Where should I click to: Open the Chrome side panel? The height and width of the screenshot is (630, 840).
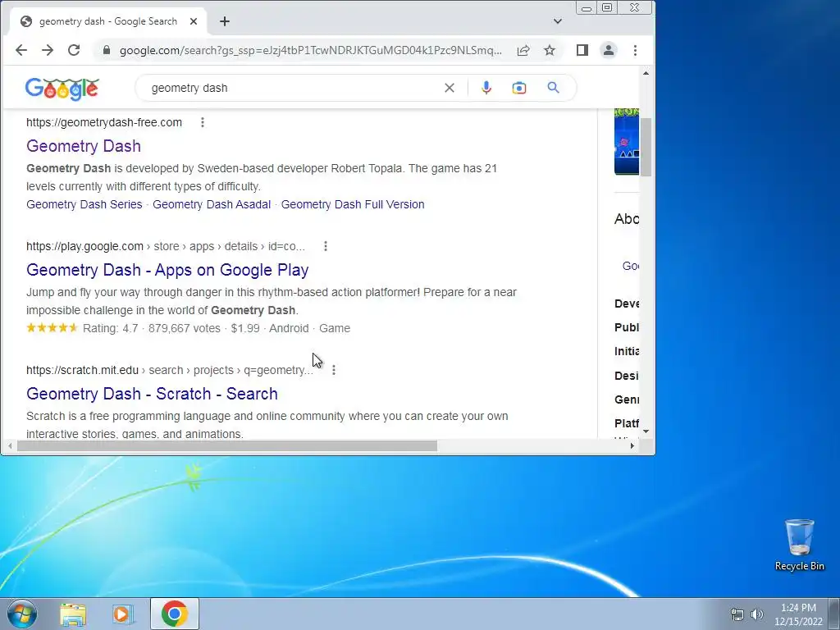point(582,50)
